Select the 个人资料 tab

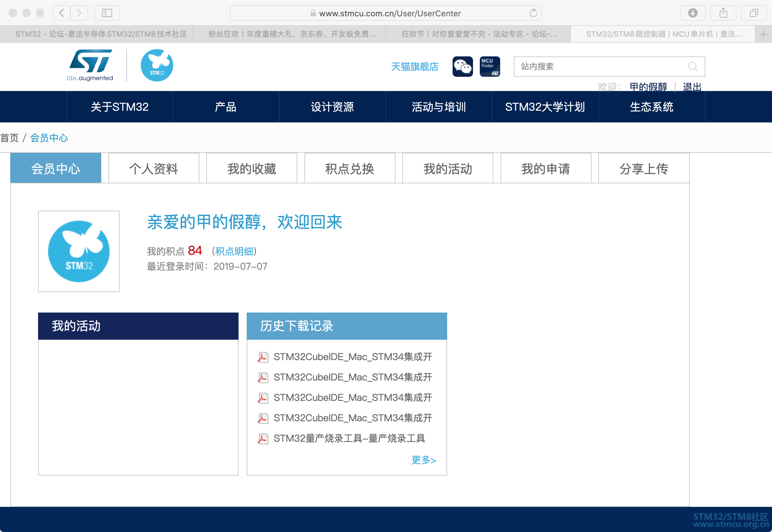click(x=154, y=169)
